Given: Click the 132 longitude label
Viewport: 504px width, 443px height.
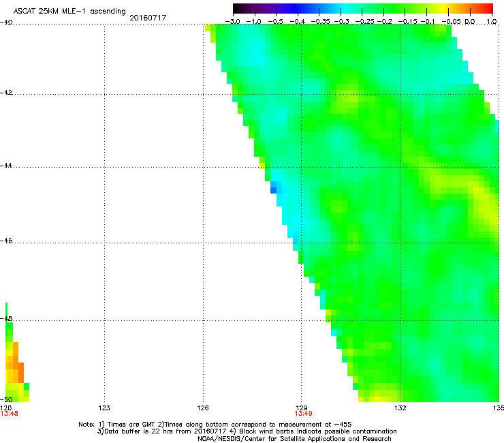Looking at the screenshot, I should click(400, 408).
